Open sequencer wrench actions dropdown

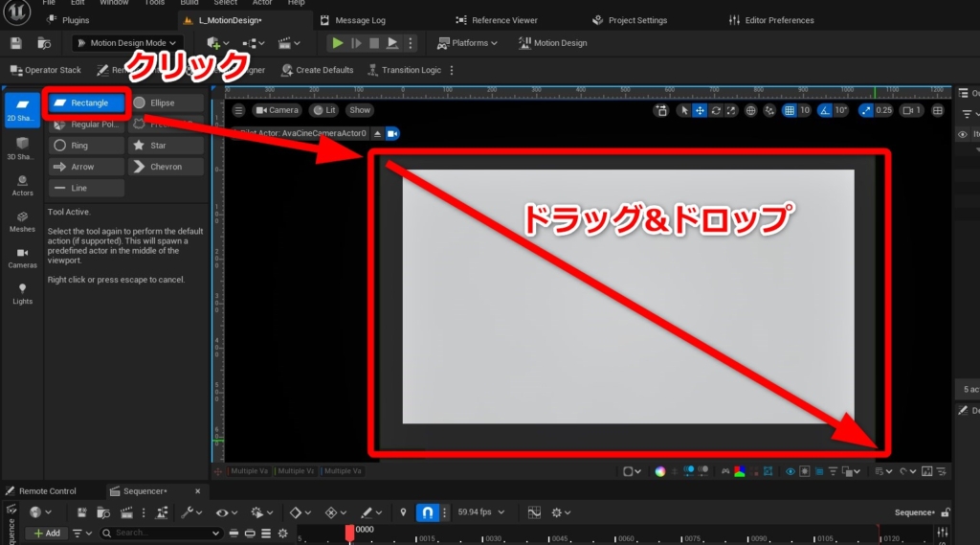191,512
